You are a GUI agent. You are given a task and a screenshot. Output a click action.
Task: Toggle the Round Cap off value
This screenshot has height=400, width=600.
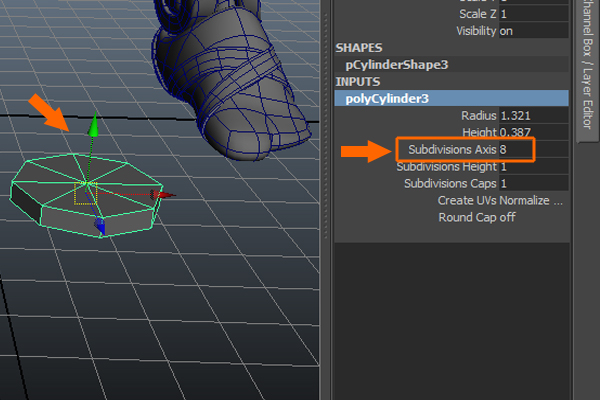click(507, 217)
